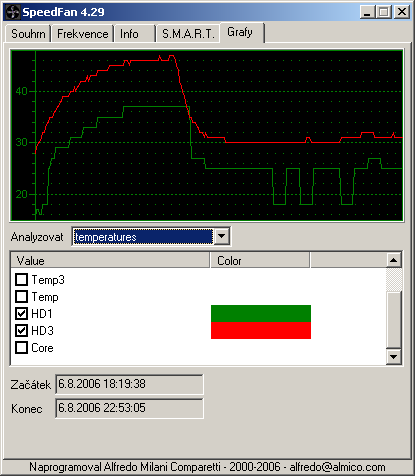Close the SpeedFan window
This screenshot has width=415, height=476.
[402, 12]
